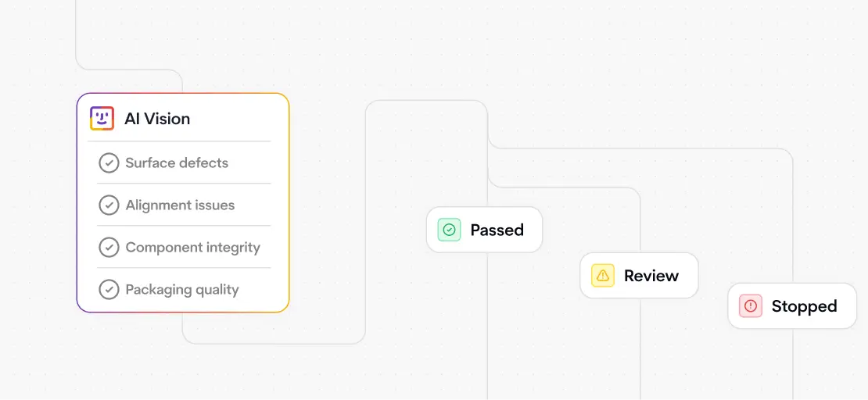Click the connector line below the Stopped node
Image resolution: width=868 pixels, height=400 pixels.
tap(793, 367)
